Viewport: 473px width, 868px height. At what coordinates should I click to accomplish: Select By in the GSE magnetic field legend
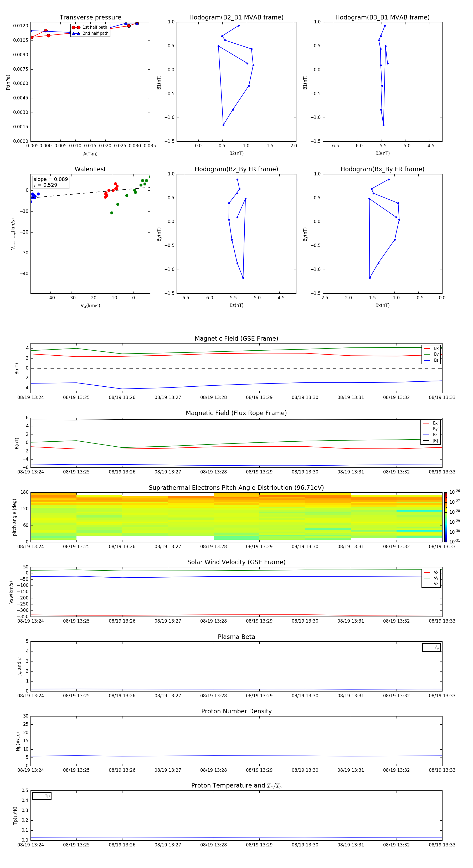(431, 354)
